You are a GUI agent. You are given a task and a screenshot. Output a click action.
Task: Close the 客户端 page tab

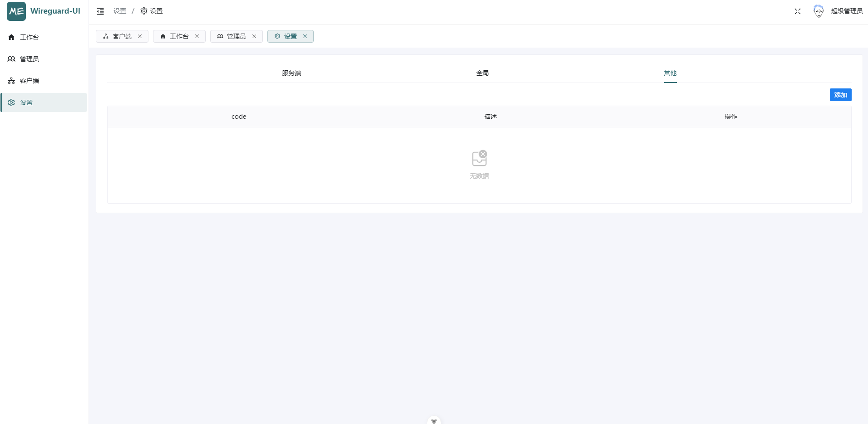pos(140,36)
